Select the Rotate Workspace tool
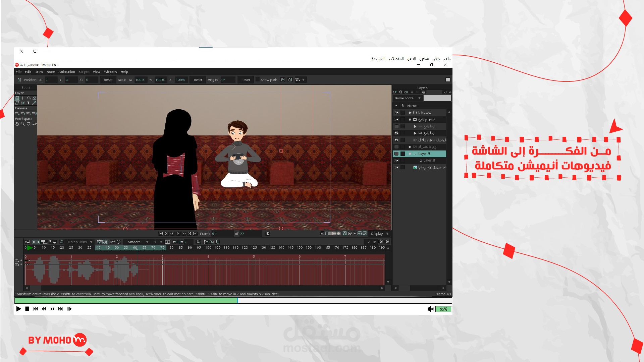Screen dimensions: 644x362 click(x=29, y=124)
